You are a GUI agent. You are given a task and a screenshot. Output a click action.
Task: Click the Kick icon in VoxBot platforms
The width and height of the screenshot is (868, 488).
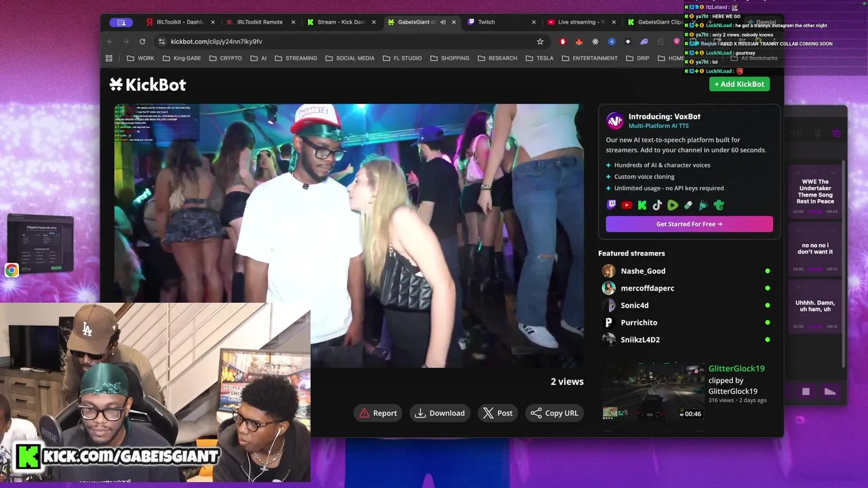[642, 205]
